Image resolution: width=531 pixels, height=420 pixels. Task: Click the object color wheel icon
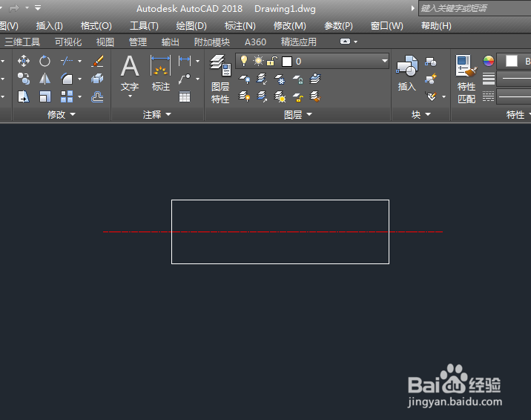point(488,61)
